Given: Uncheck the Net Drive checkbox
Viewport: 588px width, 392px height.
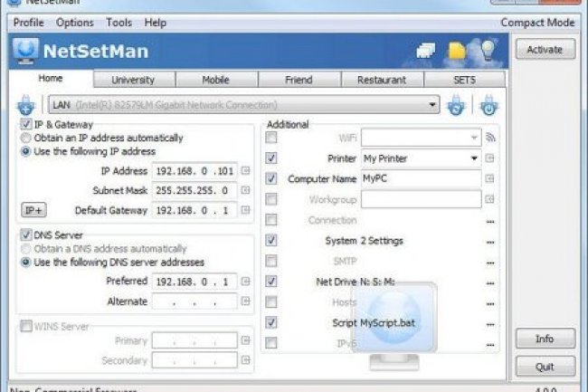Looking at the screenshot, I should pyautogui.click(x=271, y=282).
